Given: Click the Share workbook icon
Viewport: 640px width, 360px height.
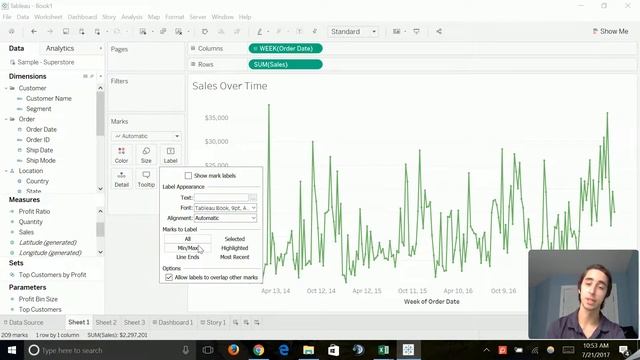Looking at the screenshot, I should pos(439,31).
